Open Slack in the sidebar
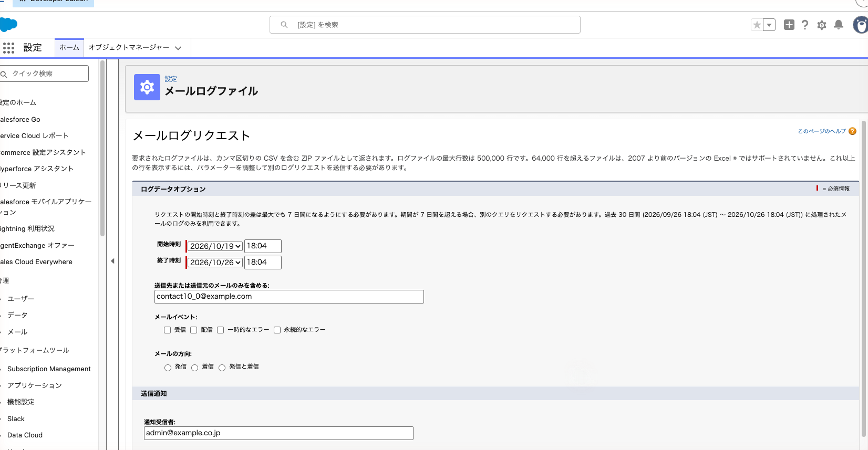 pos(16,418)
